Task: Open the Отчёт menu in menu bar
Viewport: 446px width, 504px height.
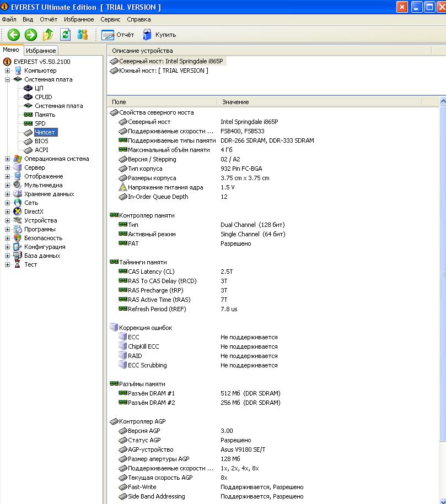Action: (49, 19)
